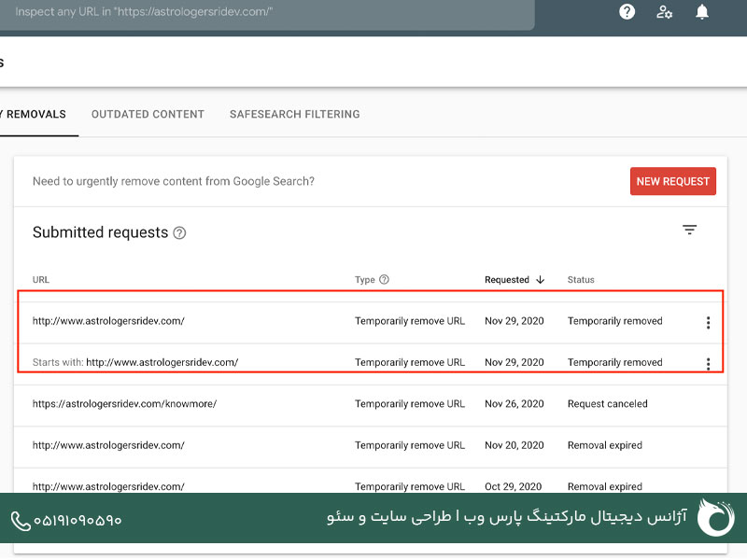Sort by Requested column arrow
This screenshot has width=747, height=560.
(540, 279)
